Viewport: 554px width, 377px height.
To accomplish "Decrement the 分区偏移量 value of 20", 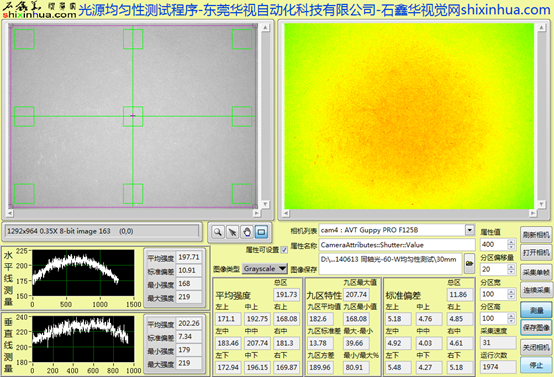I will [x=511, y=272].
